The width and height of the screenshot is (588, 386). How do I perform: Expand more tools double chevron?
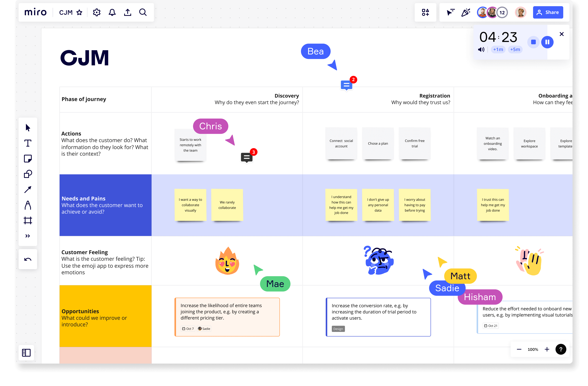(x=28, y=236)
